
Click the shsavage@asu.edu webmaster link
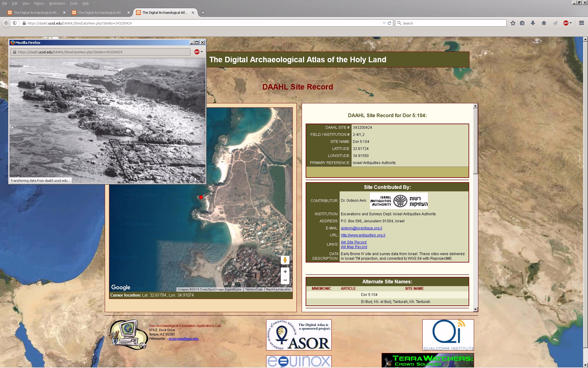tap(183, 339)
